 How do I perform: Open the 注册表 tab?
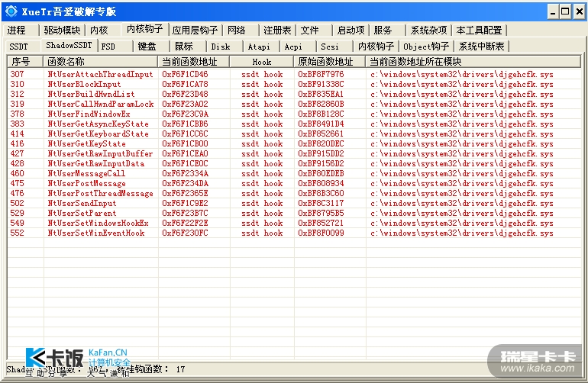277,30
